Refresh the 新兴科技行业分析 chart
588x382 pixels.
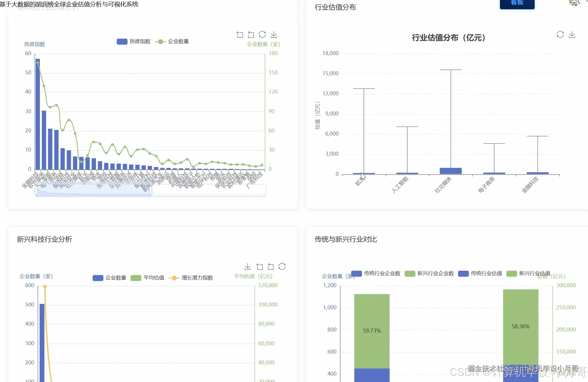click(x=282, y=267)
